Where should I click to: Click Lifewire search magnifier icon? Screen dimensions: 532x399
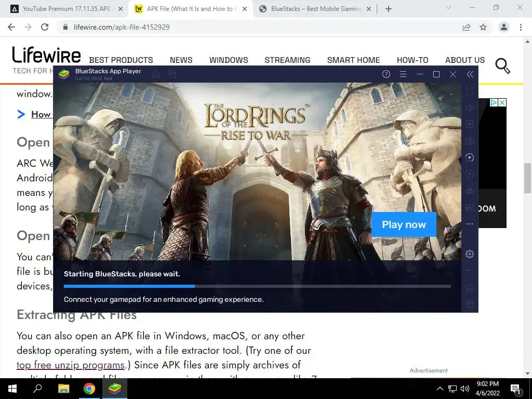pos(502,65)
